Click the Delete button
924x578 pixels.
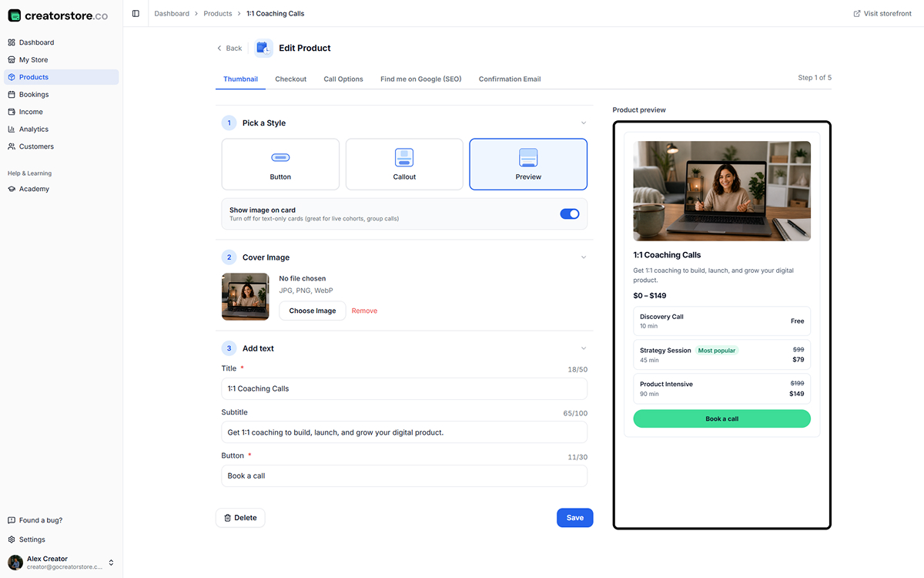(240, 518)
